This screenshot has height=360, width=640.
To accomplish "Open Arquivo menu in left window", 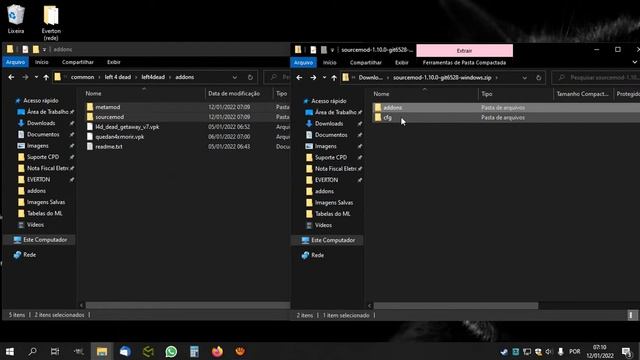I will tap(16, 62).
